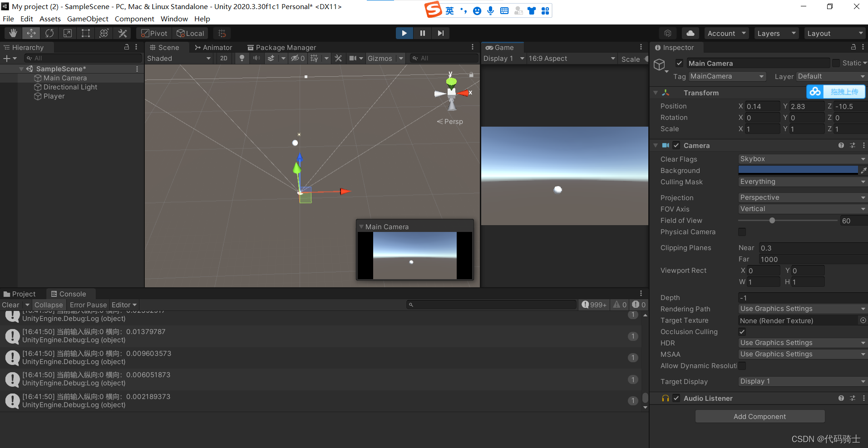The image size is (868, 448).
Task: Open Camera component help icon
Action: 841,145
